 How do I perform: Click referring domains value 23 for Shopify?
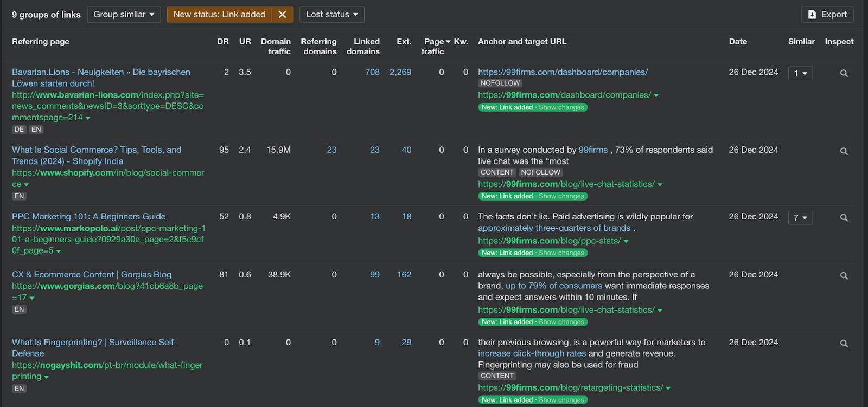click(x=331, y=150)
